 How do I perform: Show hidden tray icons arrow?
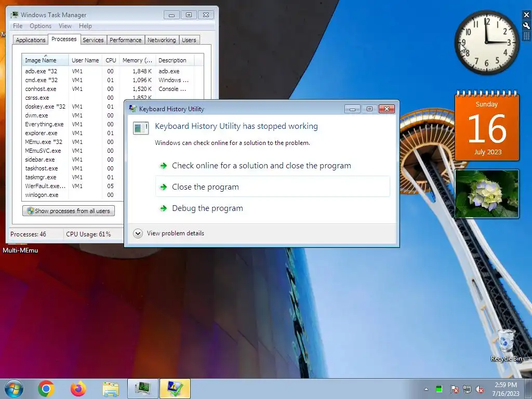tap(426, 389)
